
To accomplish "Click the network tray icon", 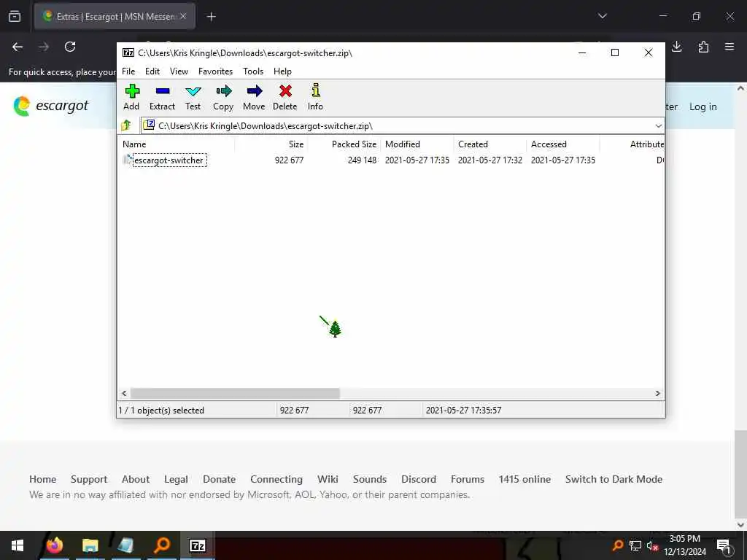I will (635, 545).
